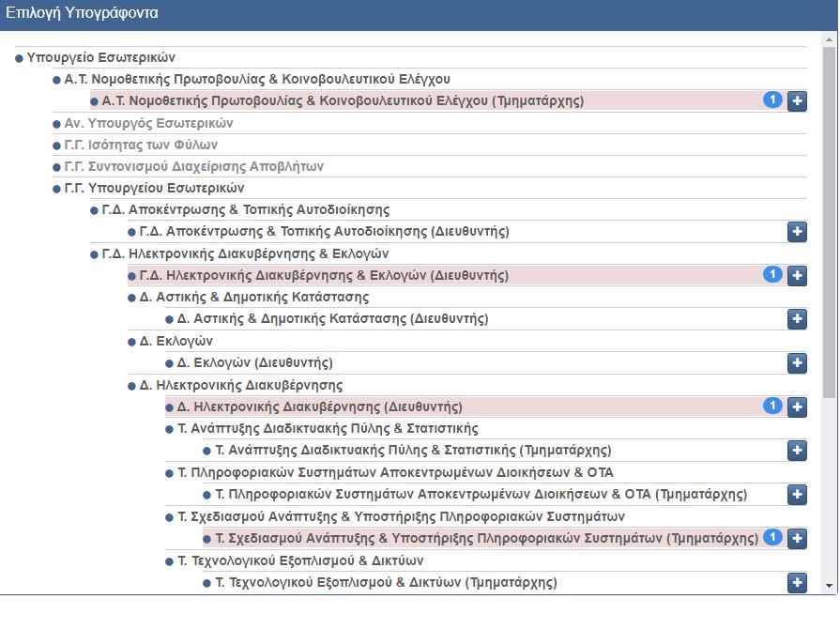The width and height of the screenshot is (840, 629).
Task: Expand bullet of Αν. Υπουργός Εσωτερικών
Action: click(x=56, y=124)
